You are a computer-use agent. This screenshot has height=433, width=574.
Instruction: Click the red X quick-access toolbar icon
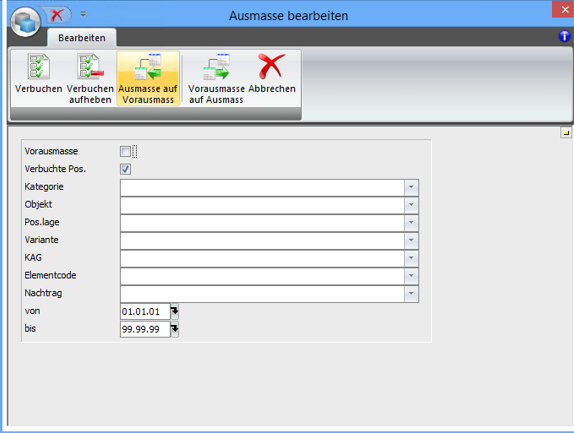[57, 15]
